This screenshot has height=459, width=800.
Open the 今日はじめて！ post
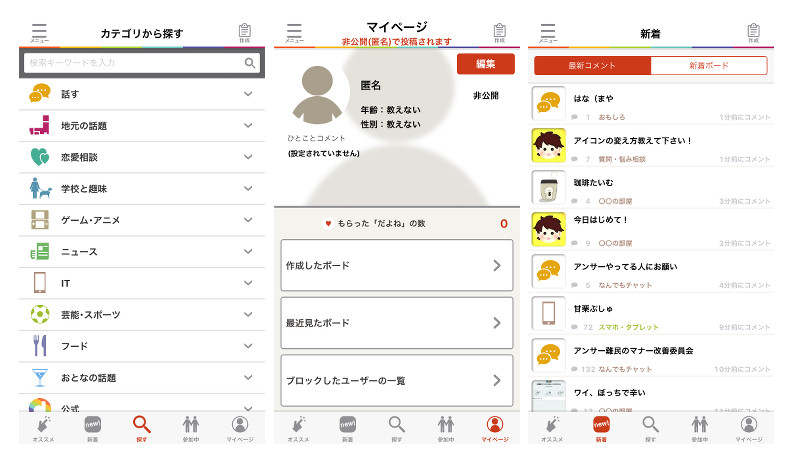coord(651,230)
